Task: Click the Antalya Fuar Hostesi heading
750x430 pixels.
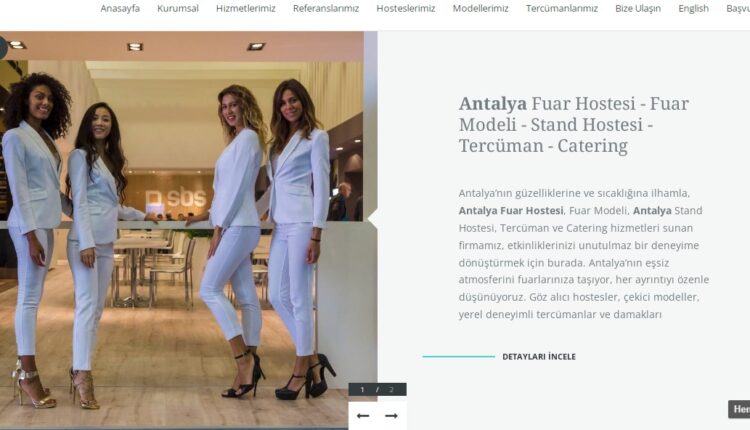Action: point(574,124)
